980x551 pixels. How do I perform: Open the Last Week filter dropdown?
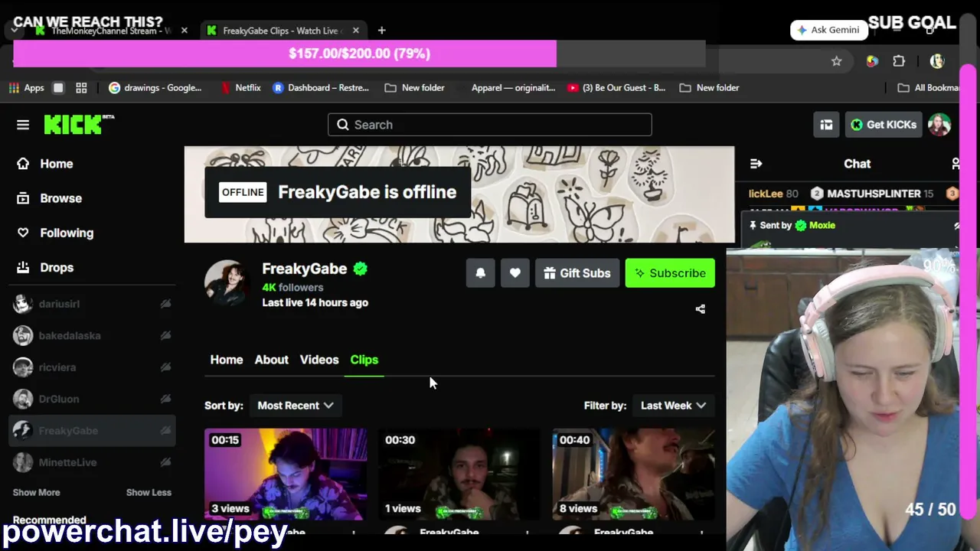pyautogui.click(x=673, y=406)
